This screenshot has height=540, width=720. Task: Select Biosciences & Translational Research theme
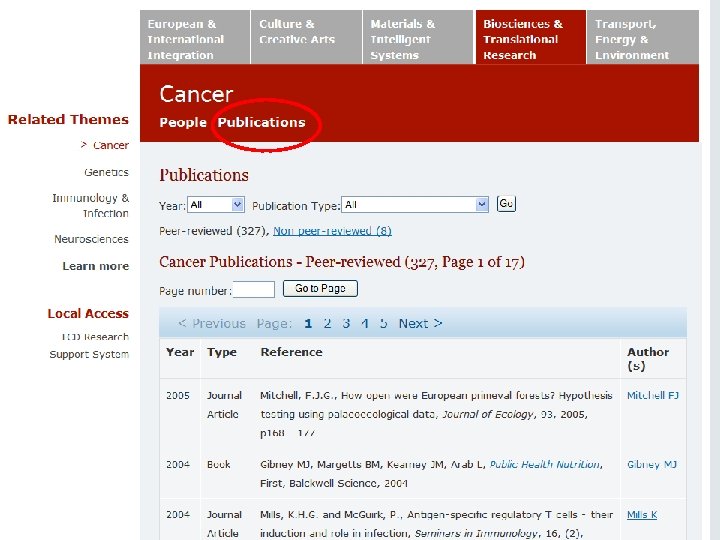pyautogui.click(x=529, y=38)
